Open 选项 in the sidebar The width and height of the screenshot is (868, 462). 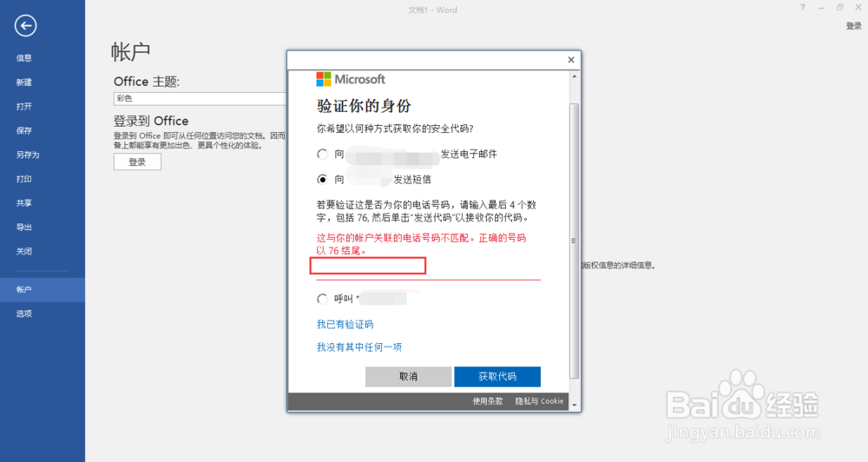23,313
